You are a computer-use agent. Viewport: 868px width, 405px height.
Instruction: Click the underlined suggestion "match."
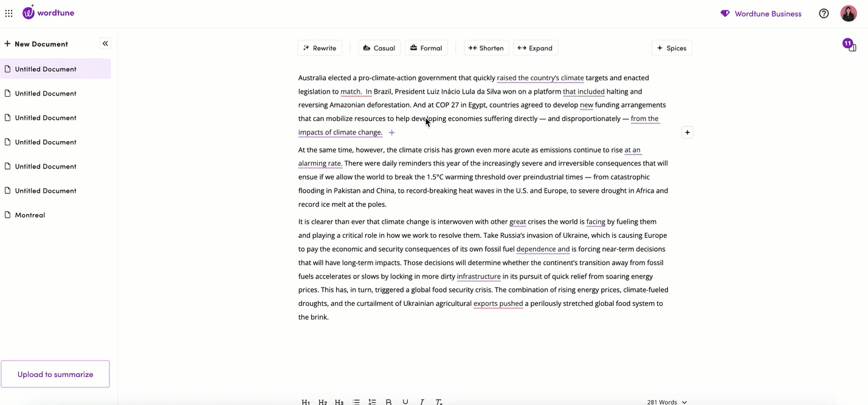pyautogui.click(x=351, y=92)
